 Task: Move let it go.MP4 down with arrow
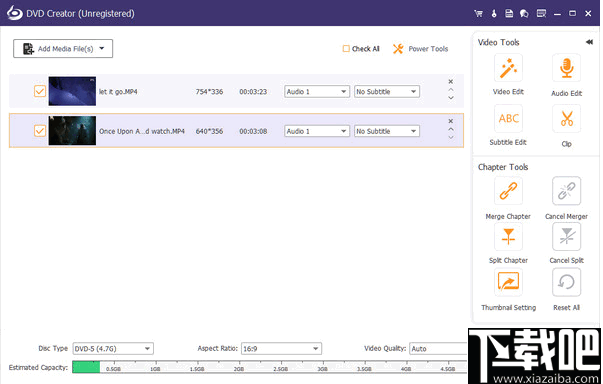(x=451, y=98)
